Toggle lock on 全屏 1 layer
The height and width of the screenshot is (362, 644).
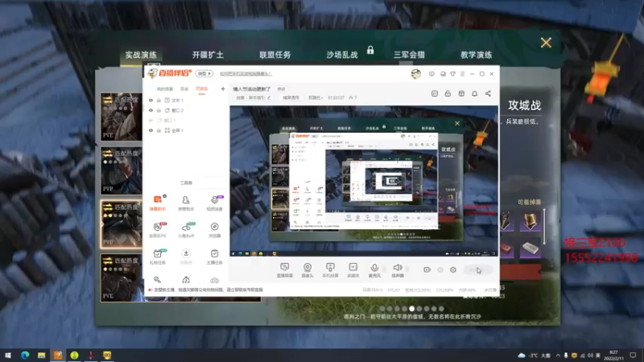159,130
